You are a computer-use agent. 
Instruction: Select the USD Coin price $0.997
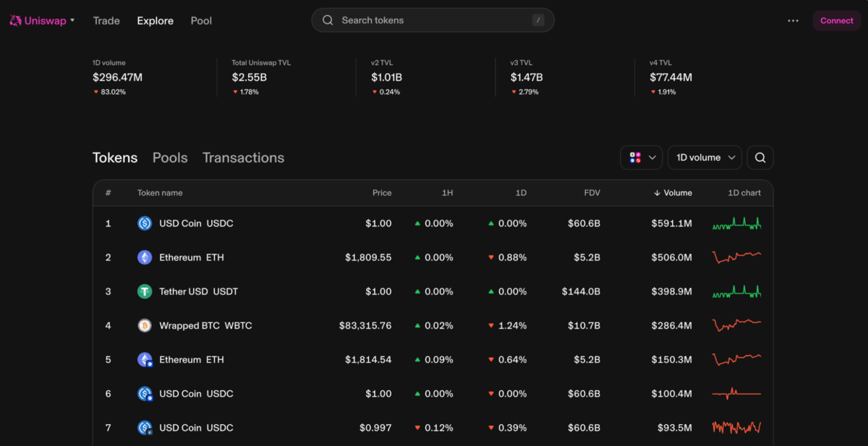tap(375, 428)
